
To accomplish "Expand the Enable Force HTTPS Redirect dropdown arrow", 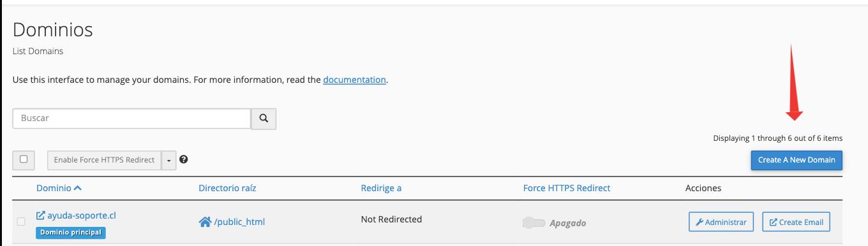I will click(x=168, y=160).
